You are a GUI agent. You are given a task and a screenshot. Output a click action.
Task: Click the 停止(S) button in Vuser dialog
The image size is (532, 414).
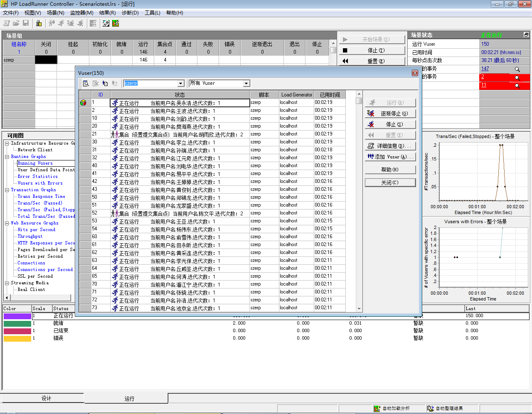point(390,124)
